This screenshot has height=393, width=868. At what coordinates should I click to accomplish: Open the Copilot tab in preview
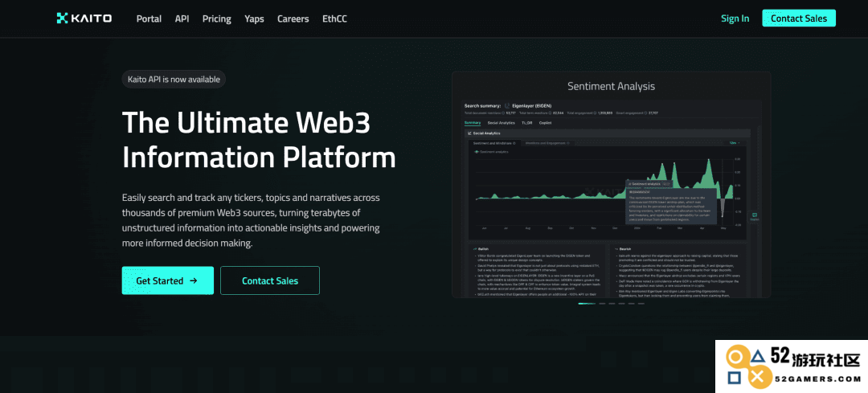point(545,123)
